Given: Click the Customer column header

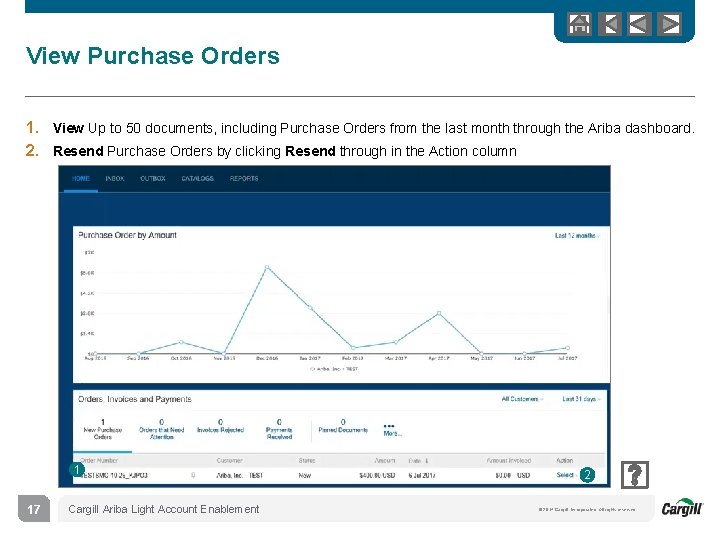Looking at the screenshot, I should [x=229, y=460].
